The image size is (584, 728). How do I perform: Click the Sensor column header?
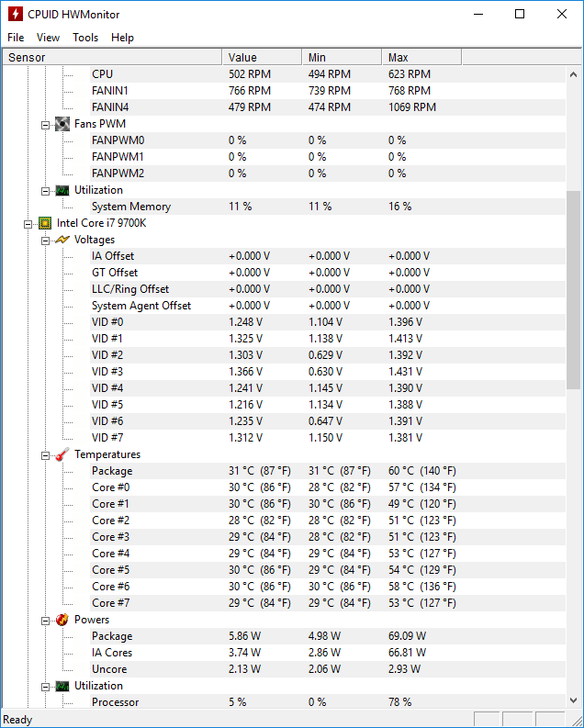pyautogui.click(x=112, y=57)
